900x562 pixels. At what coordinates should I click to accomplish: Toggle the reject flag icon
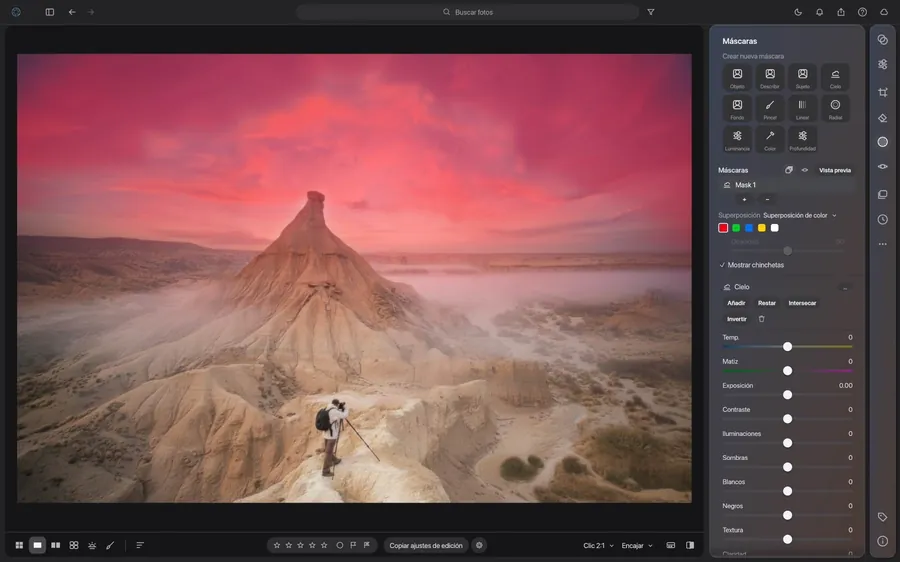tap(367, 545)
